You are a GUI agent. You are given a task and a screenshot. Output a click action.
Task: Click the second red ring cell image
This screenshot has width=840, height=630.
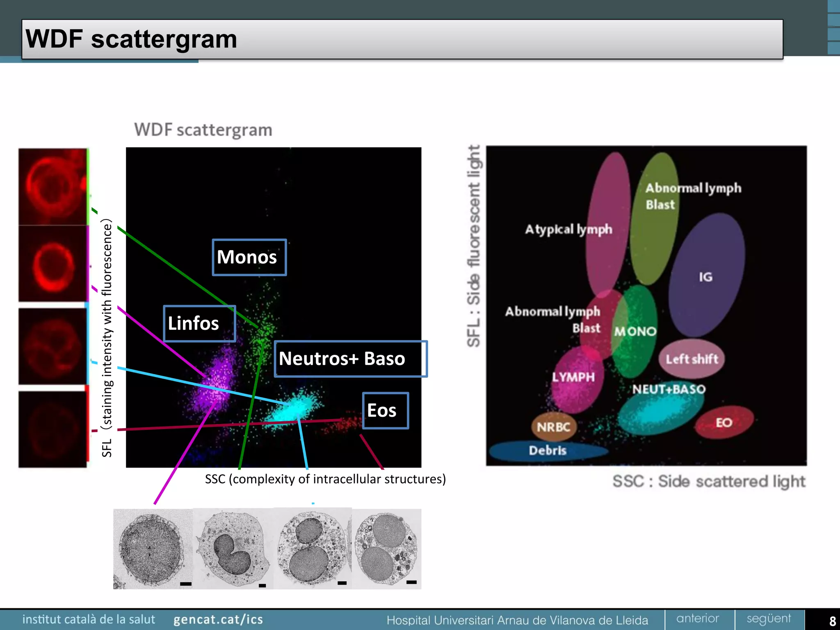click(52, 265)
